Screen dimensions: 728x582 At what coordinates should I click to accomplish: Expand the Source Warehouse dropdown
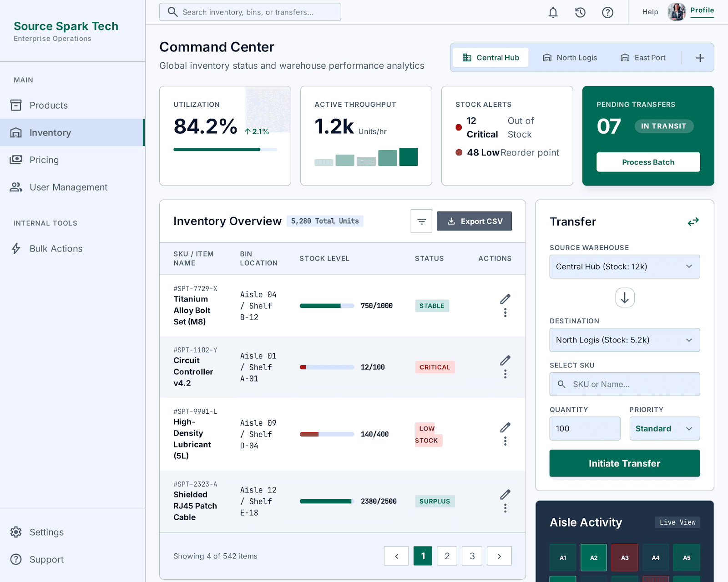coord(625,266)
